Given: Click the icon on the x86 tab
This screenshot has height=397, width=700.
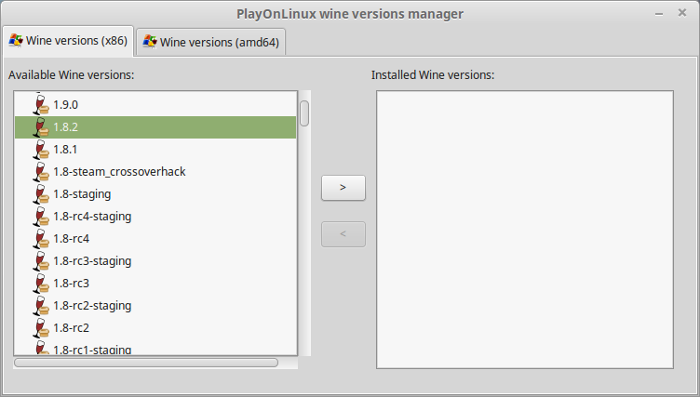Looking at the screenshot, I should pos(16,40).
